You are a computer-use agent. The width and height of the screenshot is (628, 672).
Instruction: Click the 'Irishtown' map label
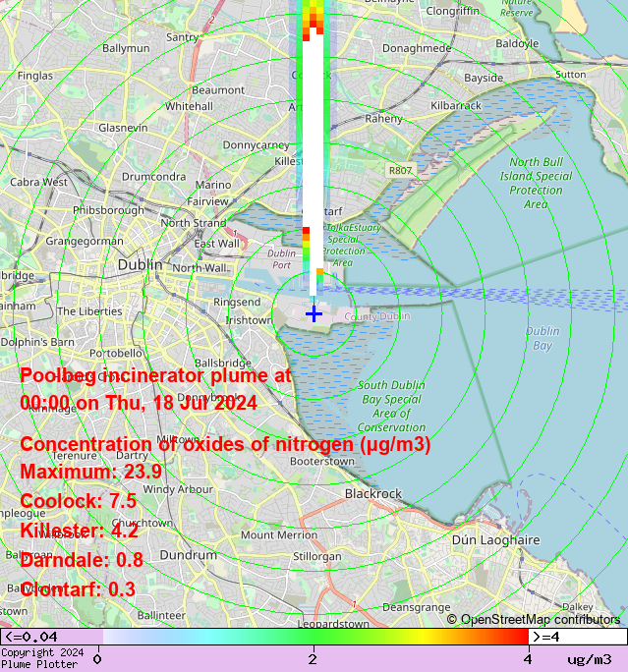(249, 320)
